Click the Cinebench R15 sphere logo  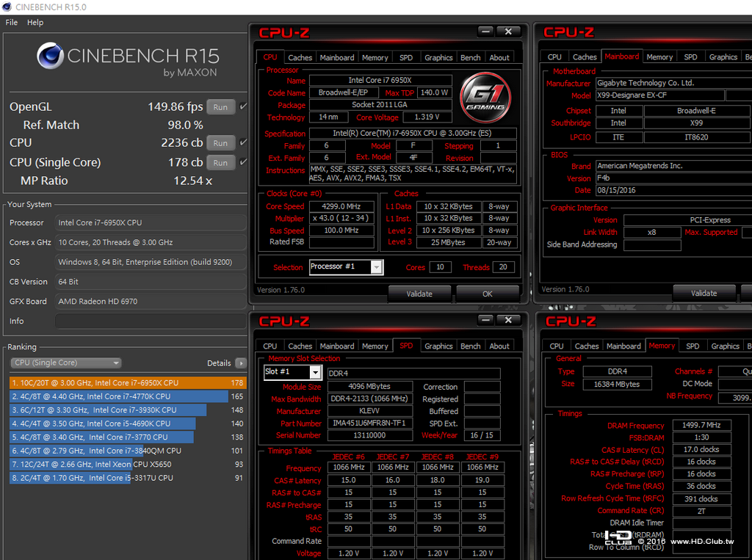pyautogui.click(x=50, y=56)
